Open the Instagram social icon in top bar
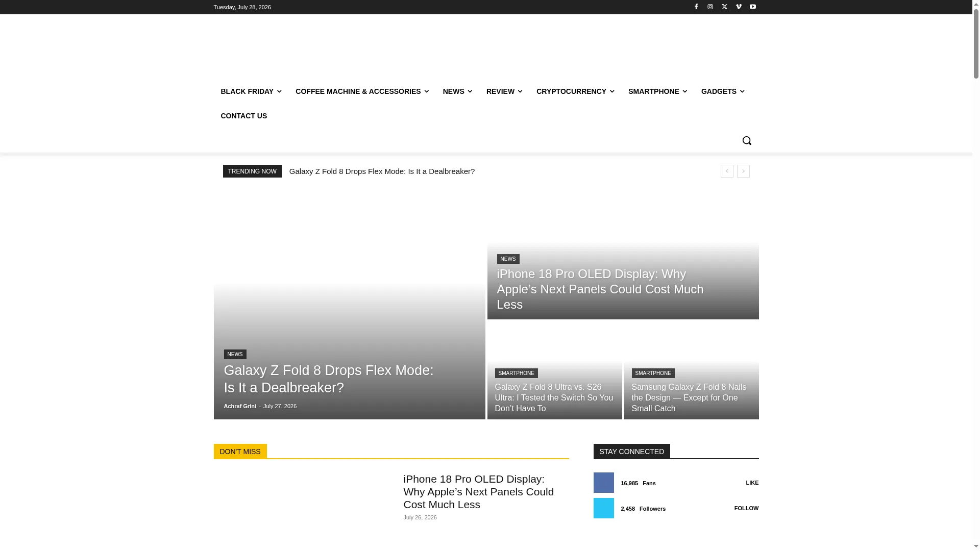The height and width of the screenshot is (551, 980). [710, 7]
